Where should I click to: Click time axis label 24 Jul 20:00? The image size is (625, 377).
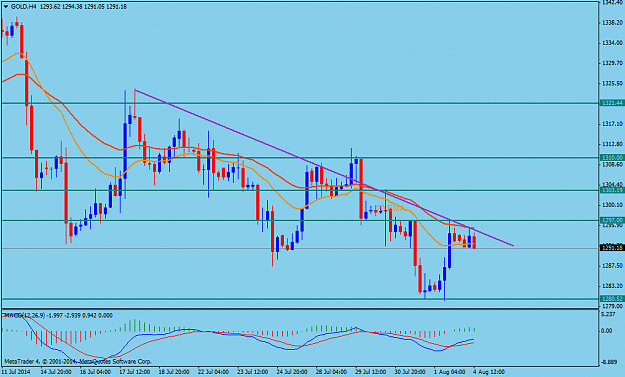(292, 372)
